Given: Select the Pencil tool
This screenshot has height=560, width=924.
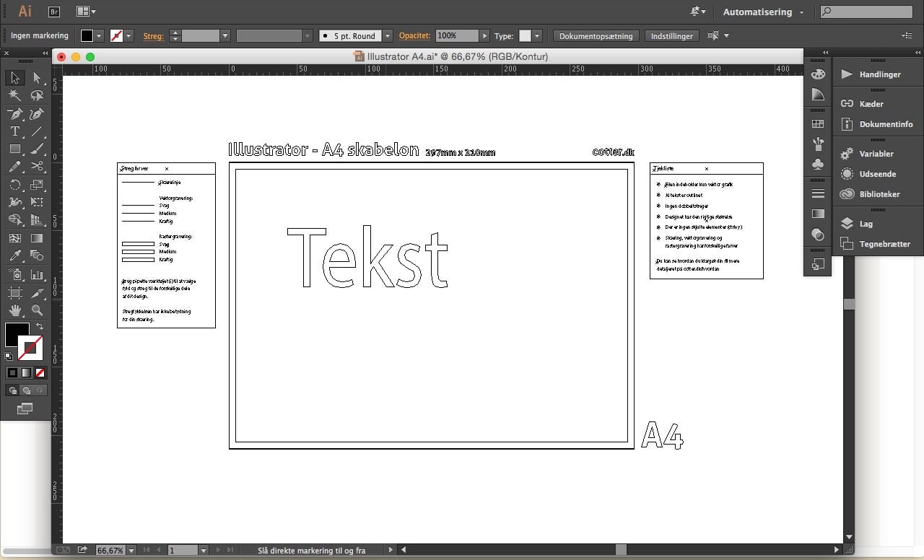Looking at the screenshot, I should tap(14, 167).
